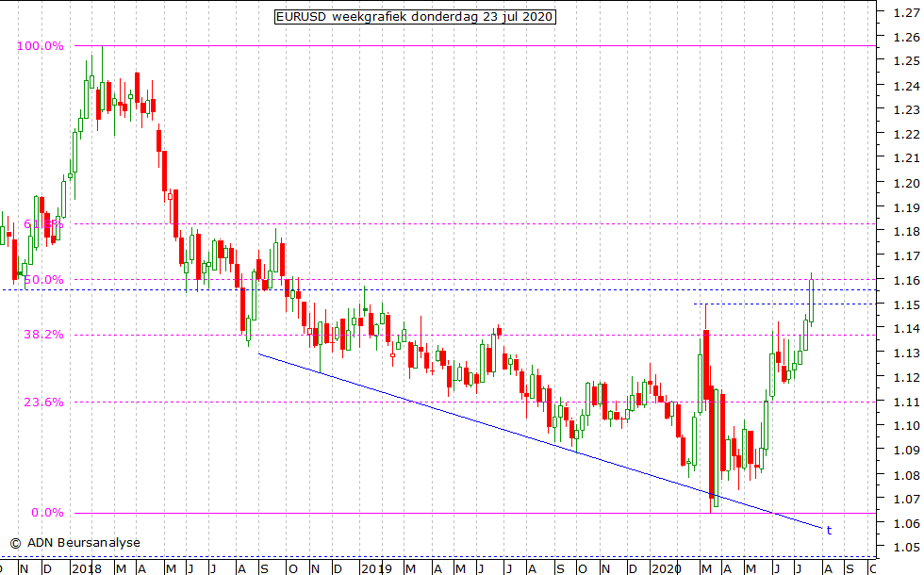924x575 pixels.
Task: Click the 1.19 price axis value
Action: (x=906, y=208)
